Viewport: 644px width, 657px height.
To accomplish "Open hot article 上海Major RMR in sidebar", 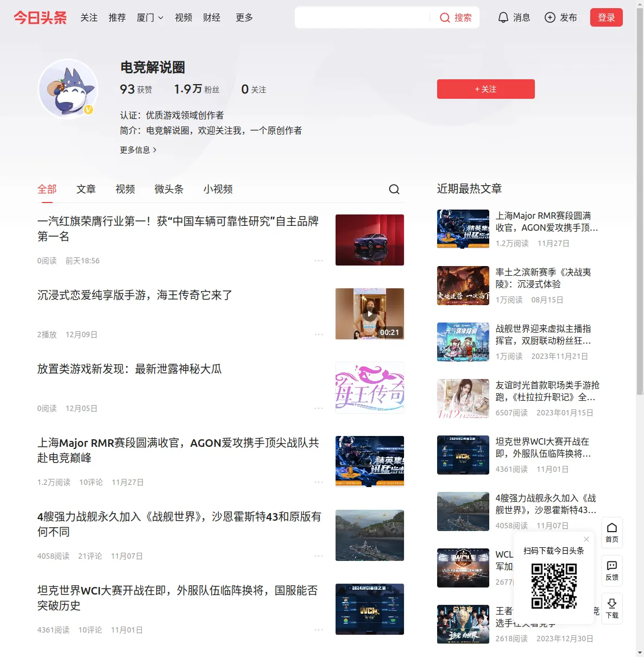I will pos(547,222).
